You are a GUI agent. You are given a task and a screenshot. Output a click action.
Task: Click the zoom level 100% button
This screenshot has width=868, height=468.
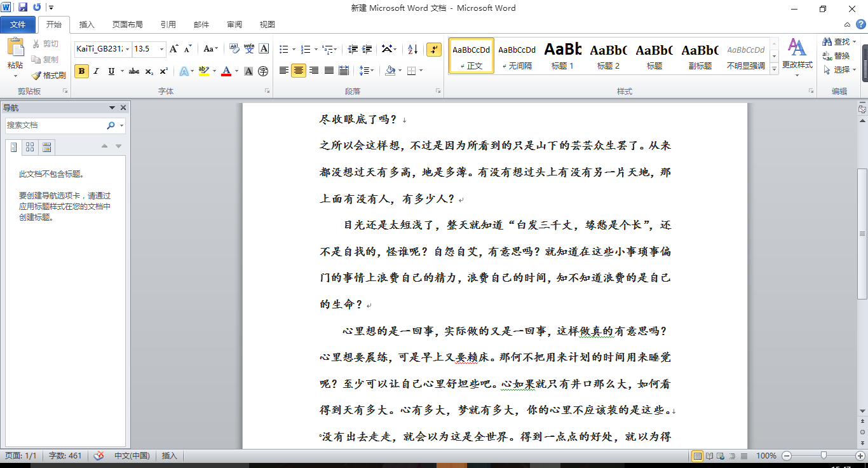point(766,456)
